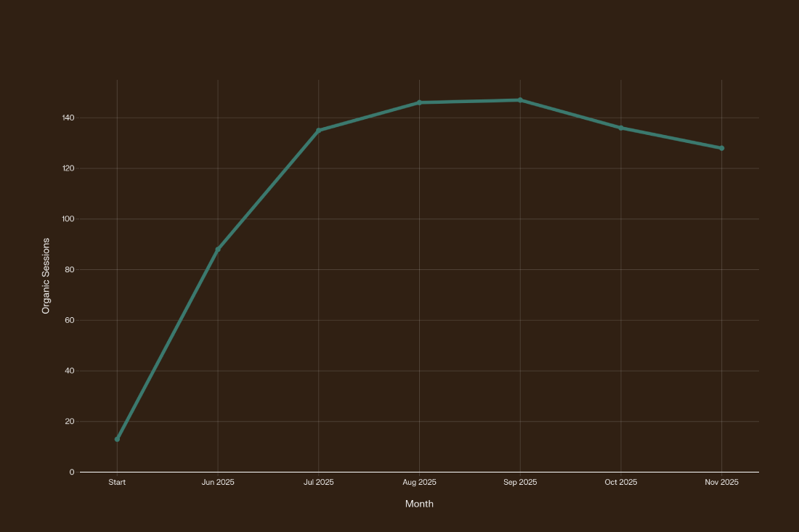The image size is (799, 532).
Task: Click the 'Month' x-axis title
Action: click(x=419, y=504)
